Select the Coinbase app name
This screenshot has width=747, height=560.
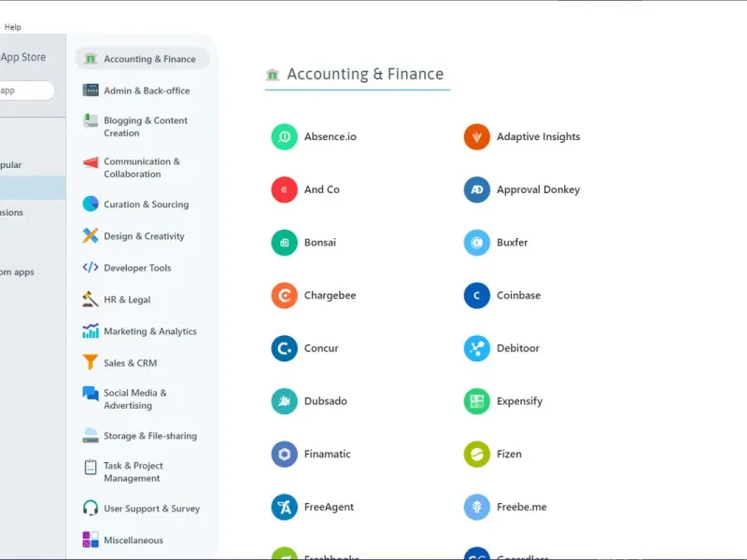[518, 295]
